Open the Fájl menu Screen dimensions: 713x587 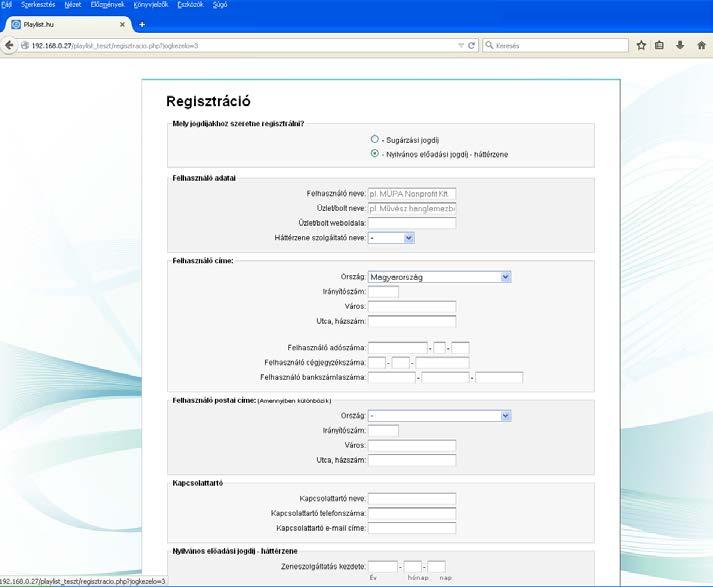click(6, 5)
